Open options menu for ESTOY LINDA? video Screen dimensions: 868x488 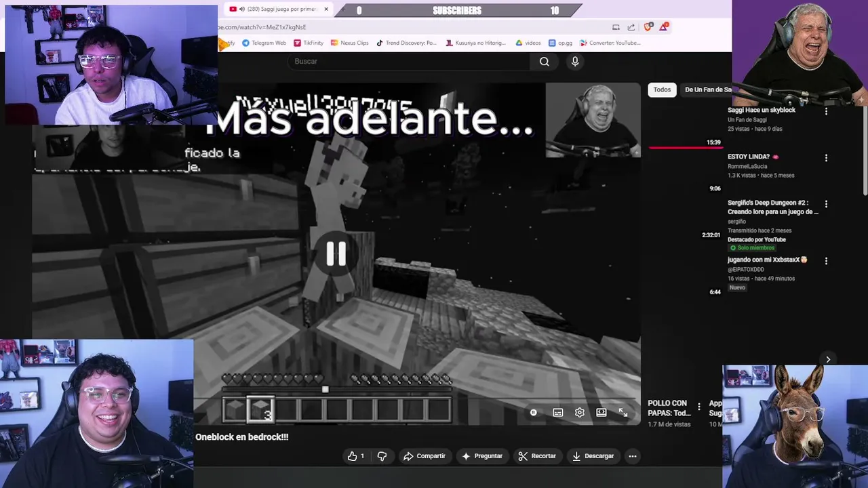pyautogui.click(x=826, y=158)
